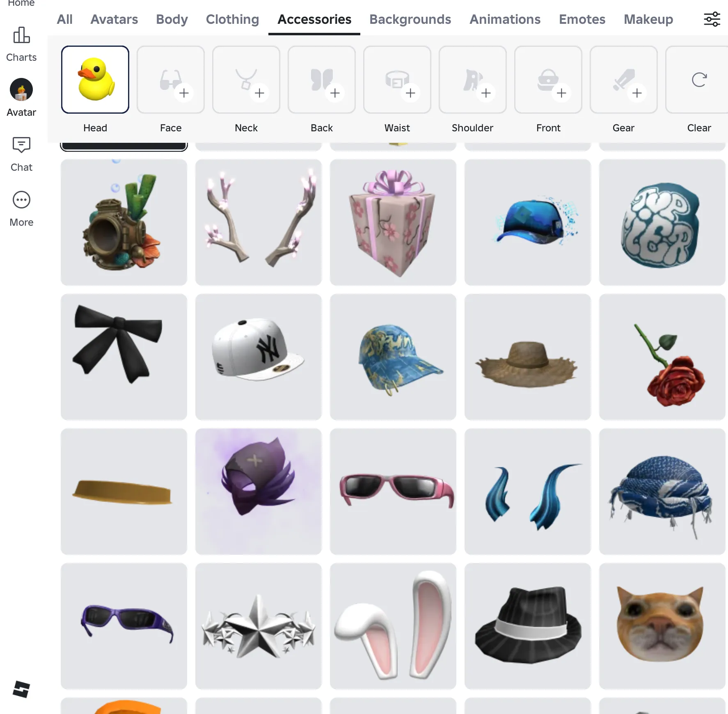Open the Chat sidebar icon

click(x=21, y=154)
